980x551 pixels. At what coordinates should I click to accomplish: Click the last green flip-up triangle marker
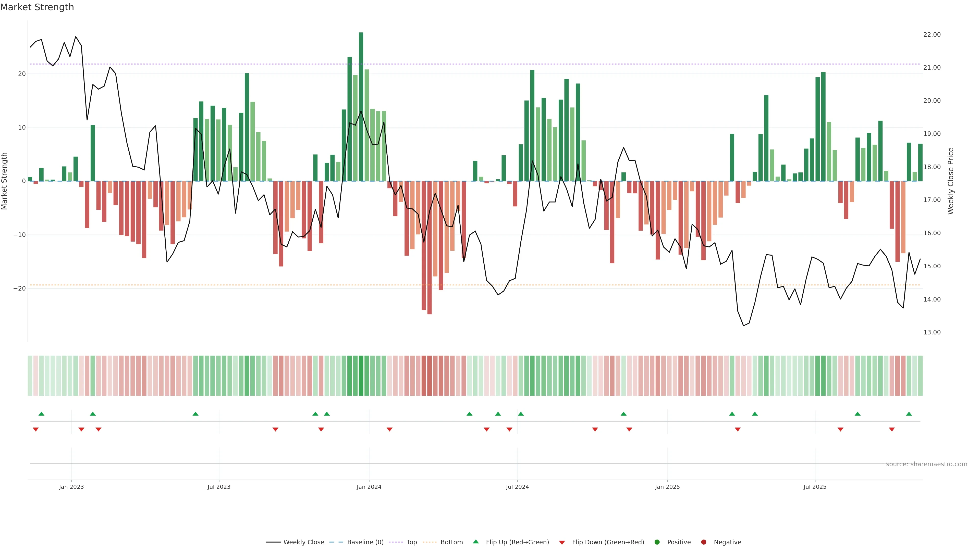coord(909,414)
